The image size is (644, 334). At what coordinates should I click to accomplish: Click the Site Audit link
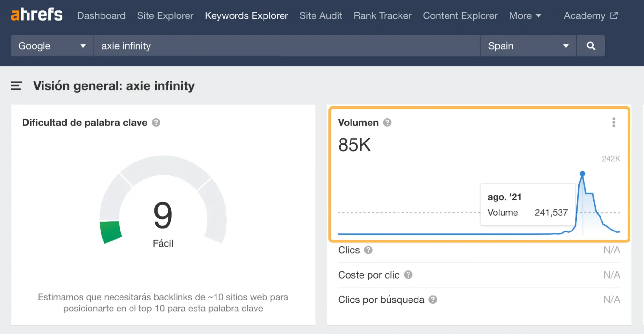321,15
